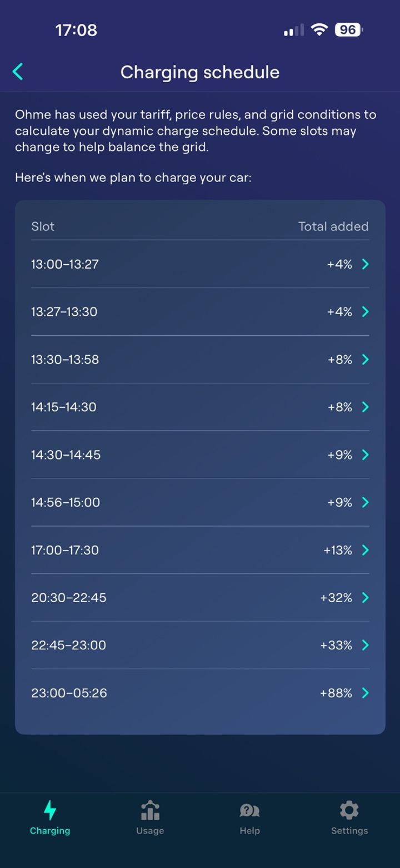Switch to the Settings tab label
The width and height of the screenshot is (400, 868).
[x=349, y=831]
